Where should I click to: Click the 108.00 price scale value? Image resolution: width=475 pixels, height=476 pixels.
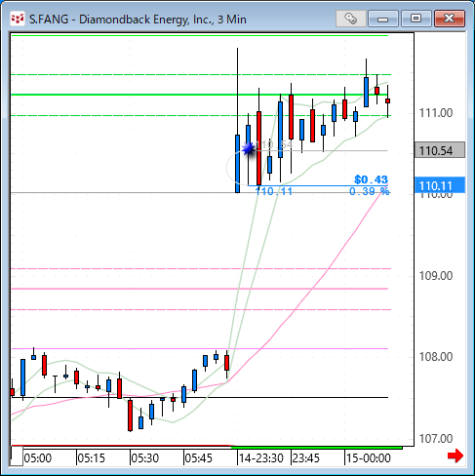(436, 357)
